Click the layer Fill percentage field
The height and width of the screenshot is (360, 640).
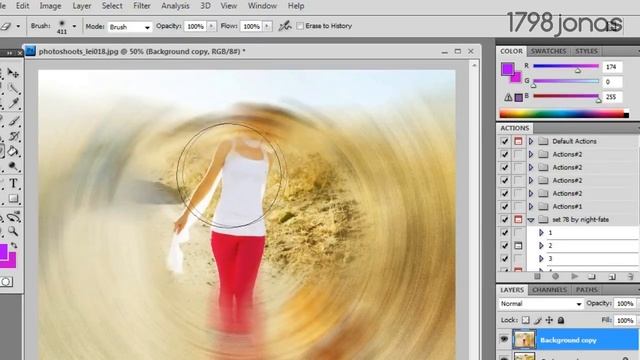tap(625, 321)
